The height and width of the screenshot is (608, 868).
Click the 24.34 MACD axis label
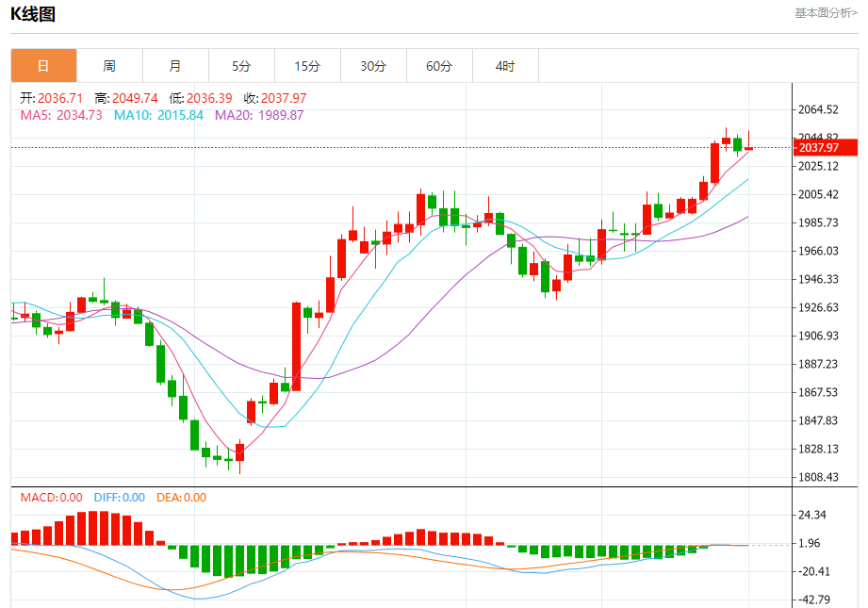(812, 515)
